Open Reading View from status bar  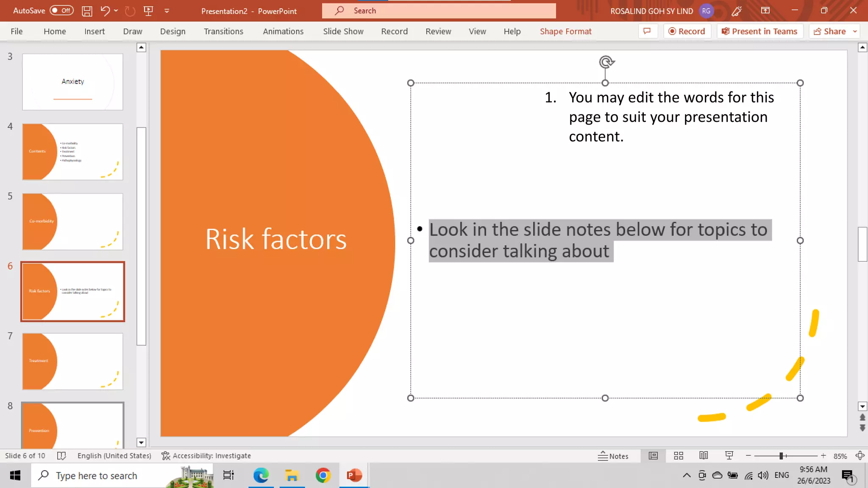coord(704,456)
